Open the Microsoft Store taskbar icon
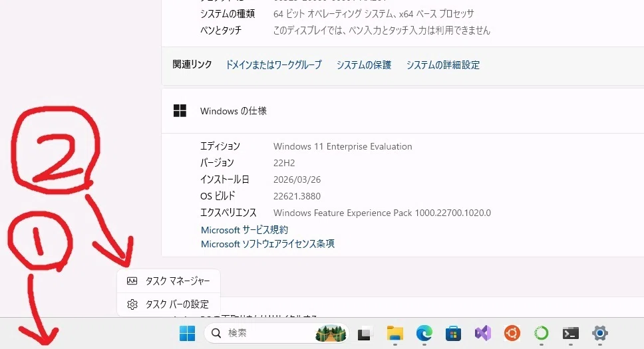This screenshot has height=349, width=644. click(454, 334)
